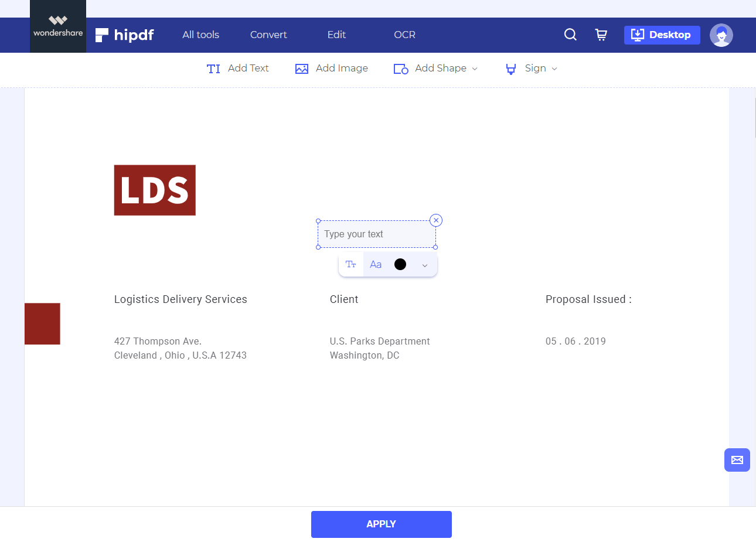Screen dimensions: 756x542
Task: Click the Client heading text
Action: pos(344,299)
